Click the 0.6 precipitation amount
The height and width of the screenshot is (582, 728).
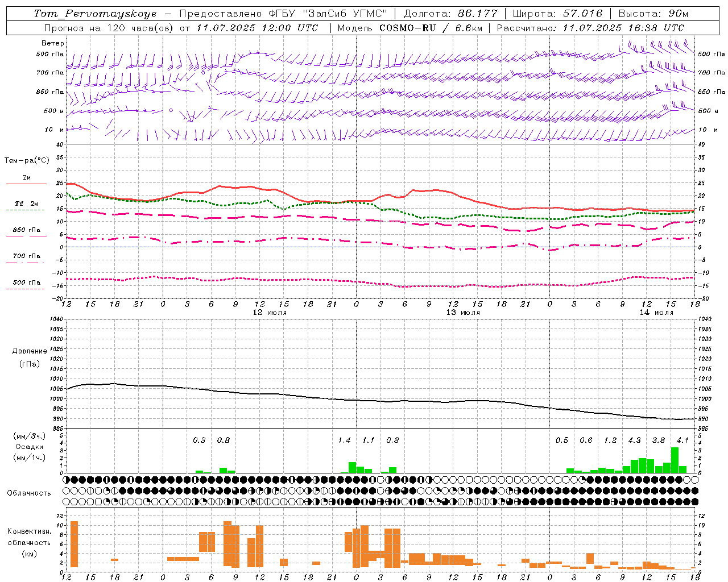586,440
